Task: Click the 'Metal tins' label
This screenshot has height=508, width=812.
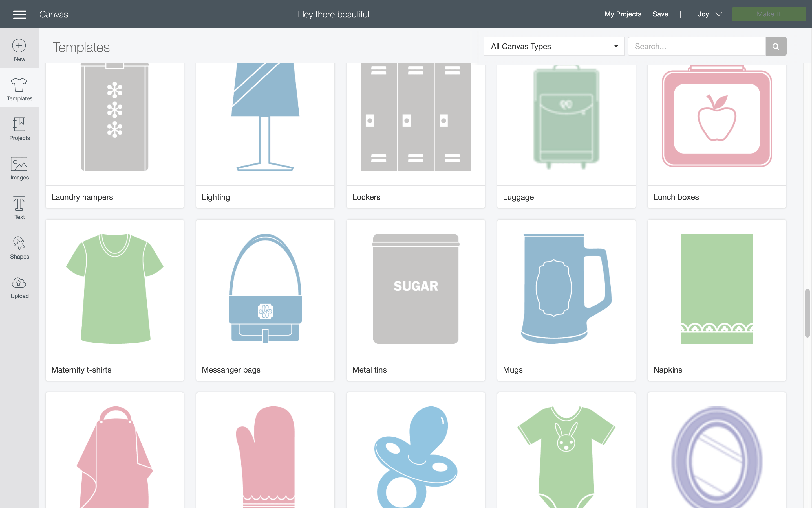Action: click(x=369, y=370)
